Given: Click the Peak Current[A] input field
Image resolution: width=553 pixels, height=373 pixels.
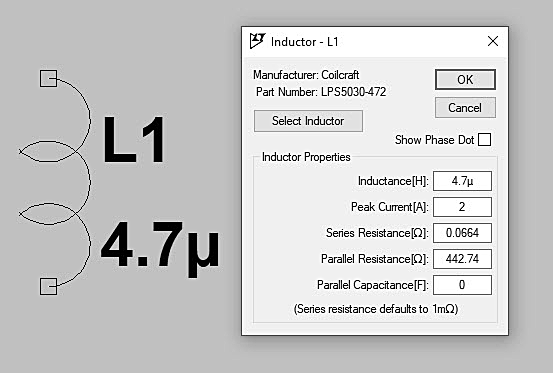Looking at the screenshot, I should [462, 207].
